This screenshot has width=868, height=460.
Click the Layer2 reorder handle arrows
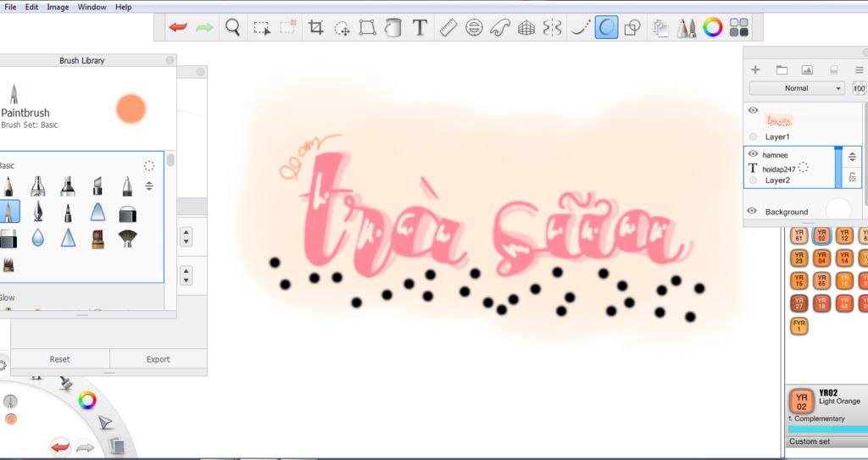[853, 158]
